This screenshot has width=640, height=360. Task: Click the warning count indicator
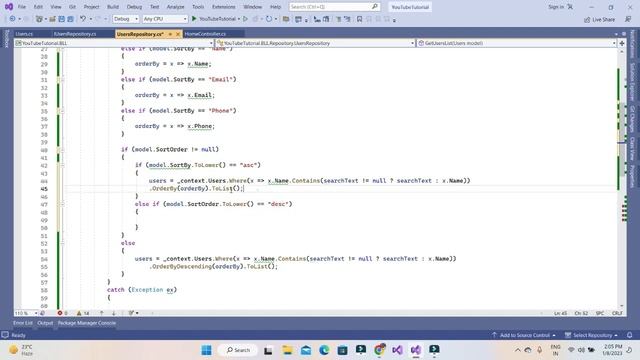pos(83,313)
